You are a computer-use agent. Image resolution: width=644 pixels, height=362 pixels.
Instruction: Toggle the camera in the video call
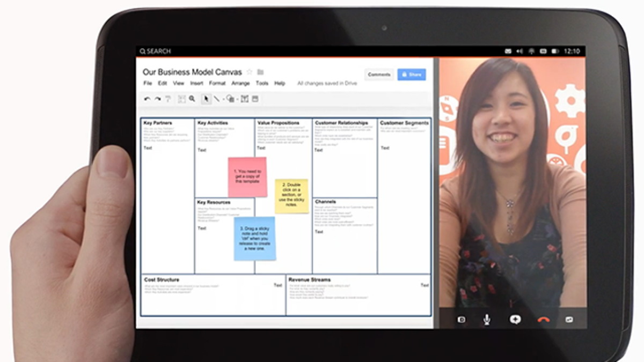point(461,320)
